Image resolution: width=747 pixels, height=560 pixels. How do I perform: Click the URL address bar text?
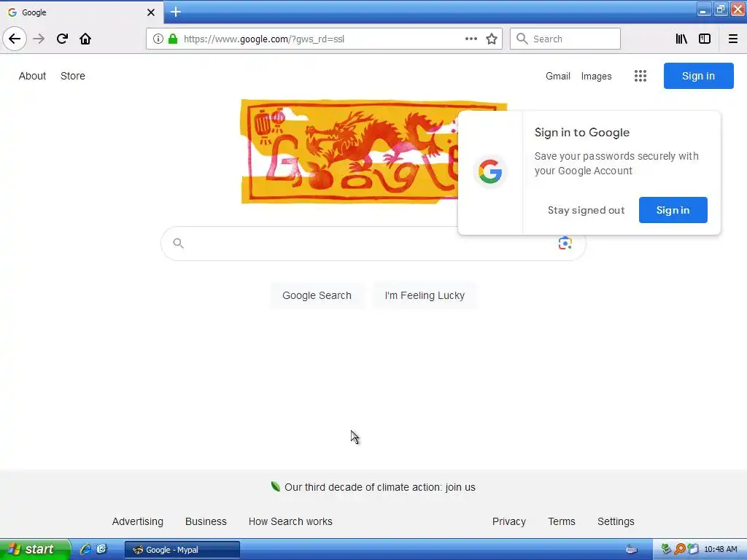(x=264, y=39)
